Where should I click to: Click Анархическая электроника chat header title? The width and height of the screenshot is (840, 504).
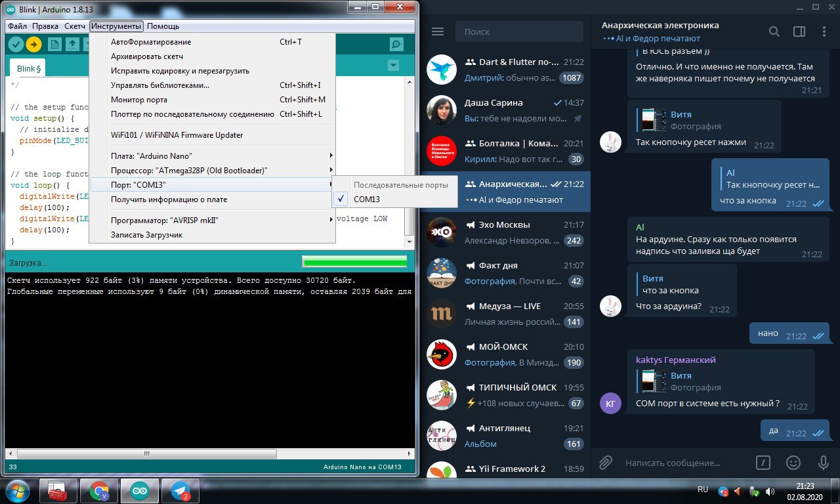pos(660,25)
